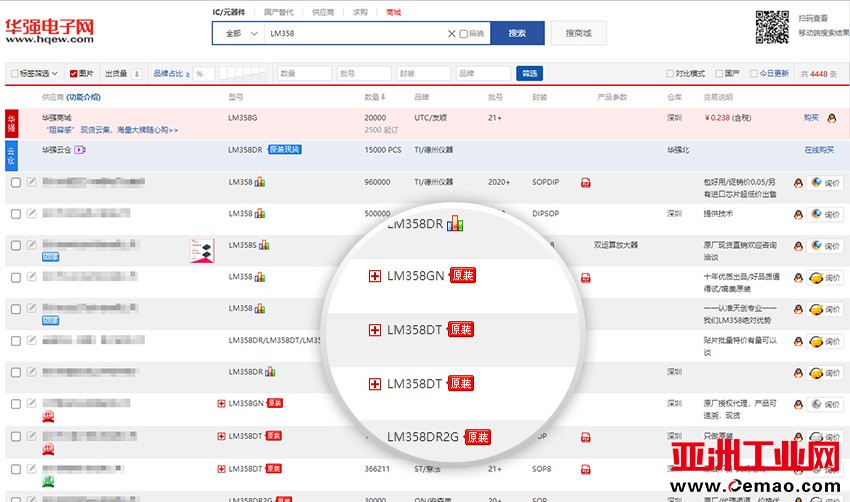Open PDF icon in 十年优质出品 row
The width and height of the screenshot is (850, 502).
(x=585, y=278)
